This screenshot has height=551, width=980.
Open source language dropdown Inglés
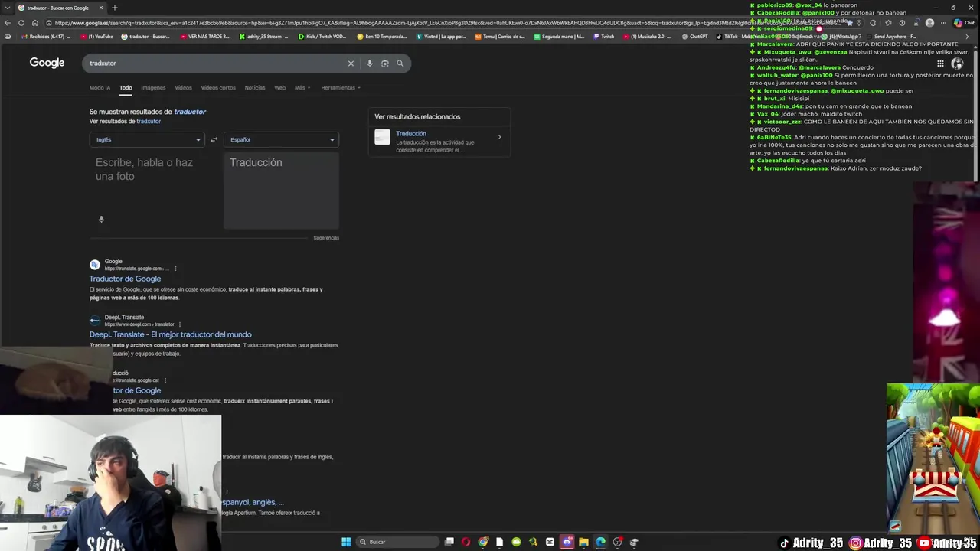coord(147,139)
